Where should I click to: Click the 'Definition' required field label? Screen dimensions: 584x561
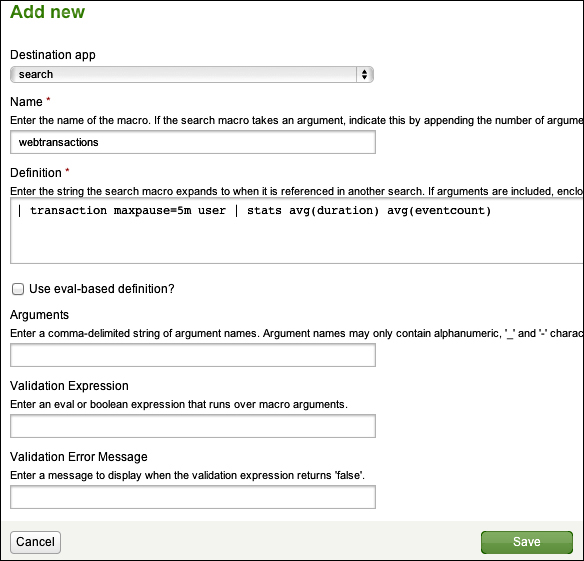(x=36, y=173)
